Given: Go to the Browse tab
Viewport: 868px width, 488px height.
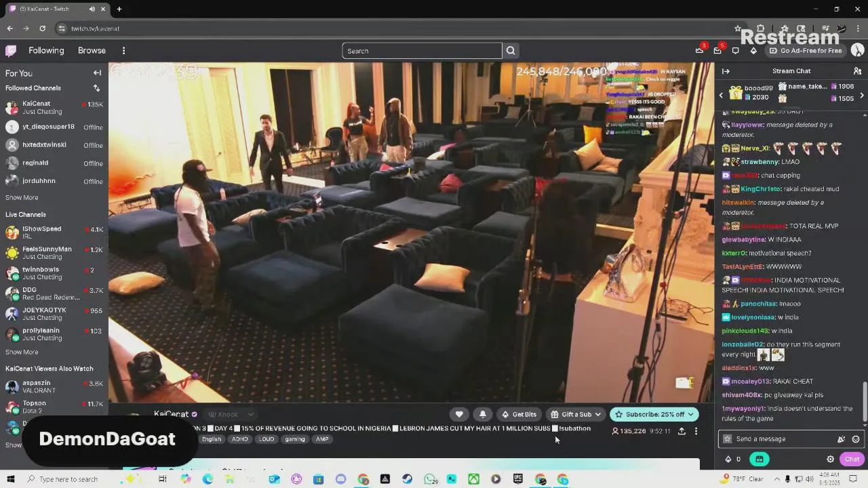Looking at the screenshot, I should [92, 51].
